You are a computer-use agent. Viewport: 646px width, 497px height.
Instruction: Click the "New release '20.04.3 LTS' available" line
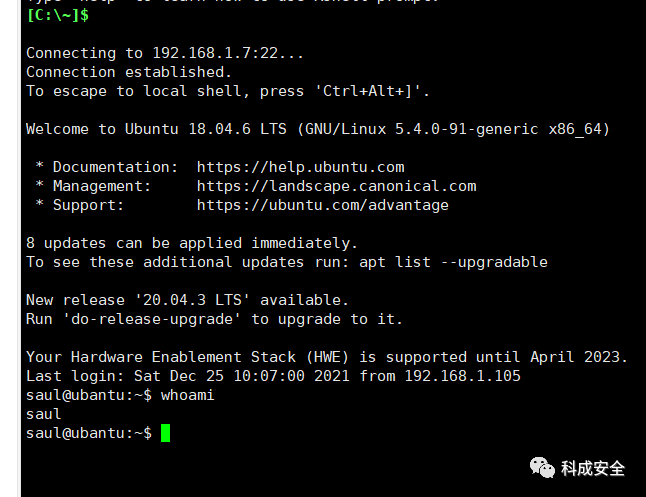[x=187, y=300]
